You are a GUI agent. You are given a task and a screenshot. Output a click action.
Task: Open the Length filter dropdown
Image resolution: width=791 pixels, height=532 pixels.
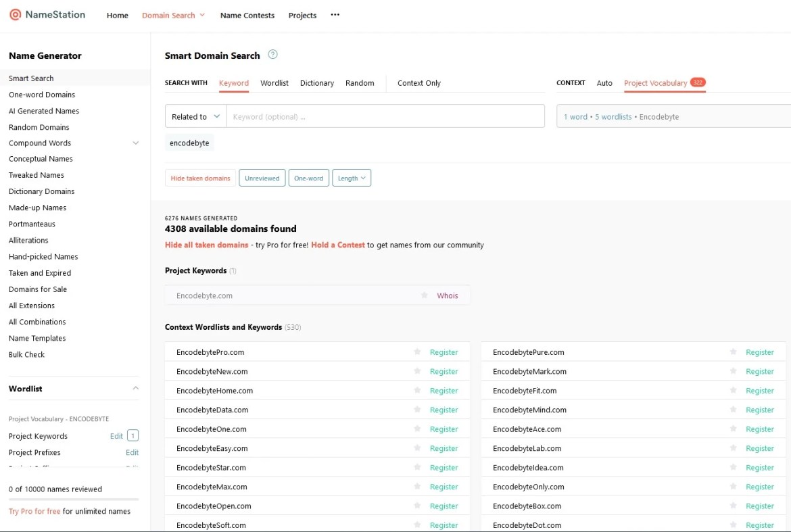[352, 178]
